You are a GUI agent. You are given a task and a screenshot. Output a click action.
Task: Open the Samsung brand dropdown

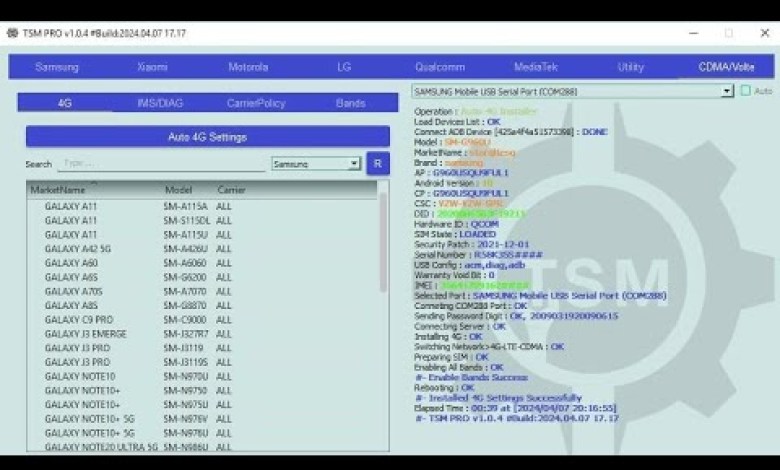tap(316, 164)
